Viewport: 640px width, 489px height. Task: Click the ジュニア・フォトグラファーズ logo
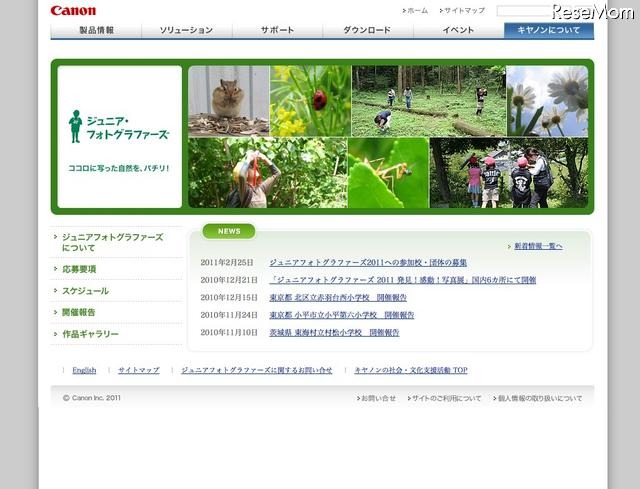[x=119, y=127]
